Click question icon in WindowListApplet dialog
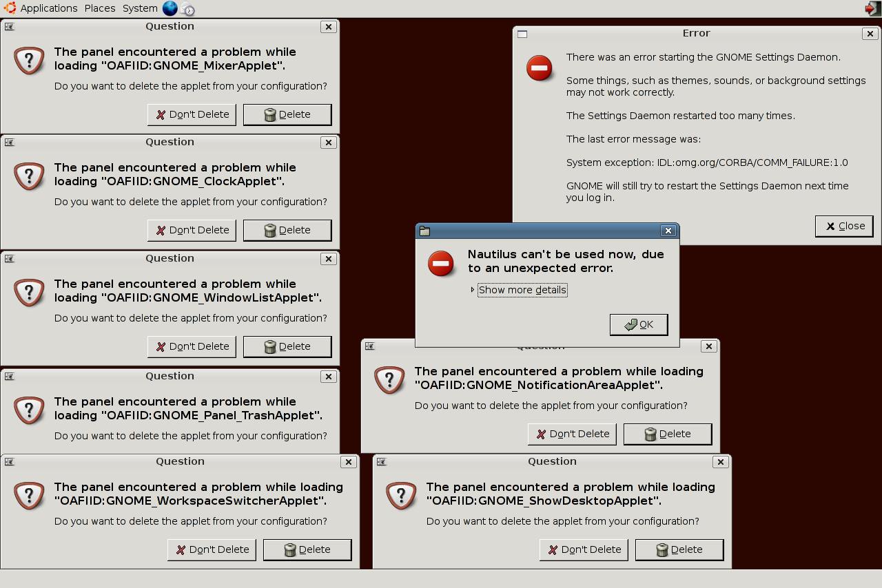Image resolution: width=882 pixels, height=588 pixels. pyautogui.click(x=30, y=293)
